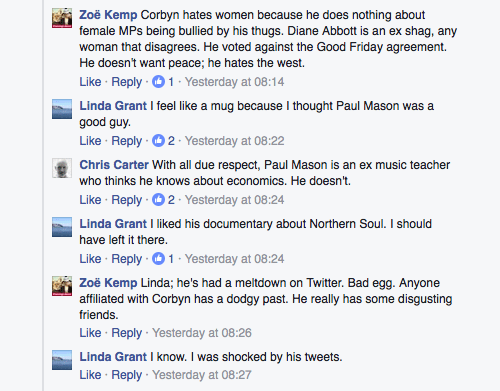Like Linda Grant's shocked by his tweets comment
Viewport: 500px width, 391px height.
(90, 375)
